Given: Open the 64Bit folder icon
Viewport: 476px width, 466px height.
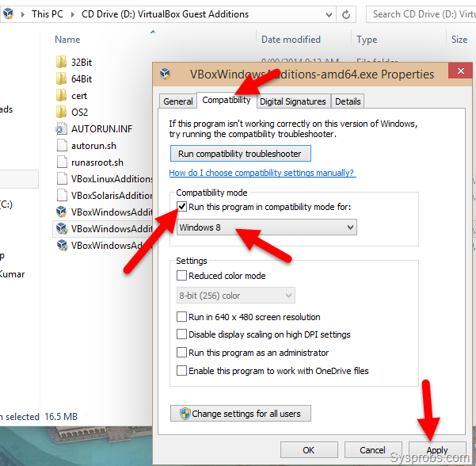Looking at the screenshot, I should click(x=61, y=78).
